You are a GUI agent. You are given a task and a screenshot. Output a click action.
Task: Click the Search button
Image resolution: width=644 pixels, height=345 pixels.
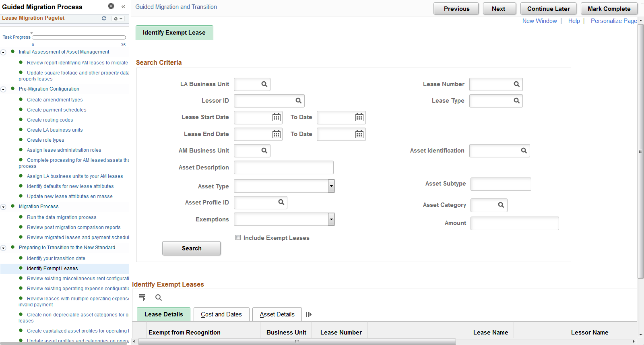192,248
